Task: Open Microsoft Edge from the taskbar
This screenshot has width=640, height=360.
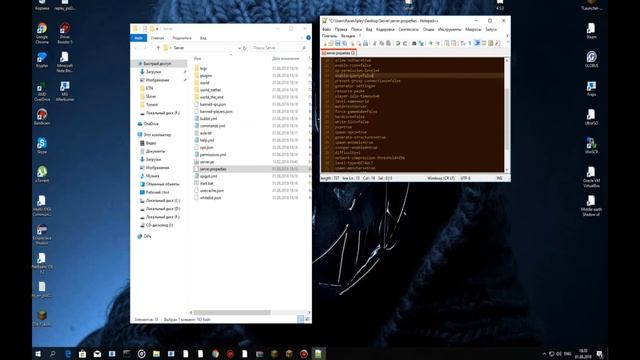Action: pyautogui.click(x=68, y=353)
